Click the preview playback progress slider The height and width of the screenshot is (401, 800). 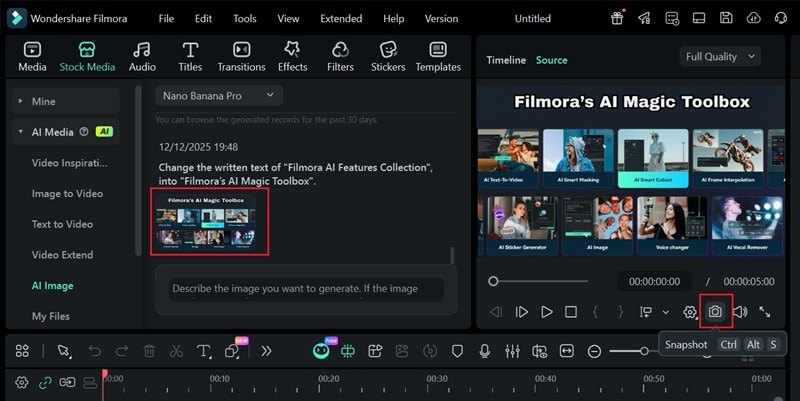pyautogui.click(x=540, y=281)
